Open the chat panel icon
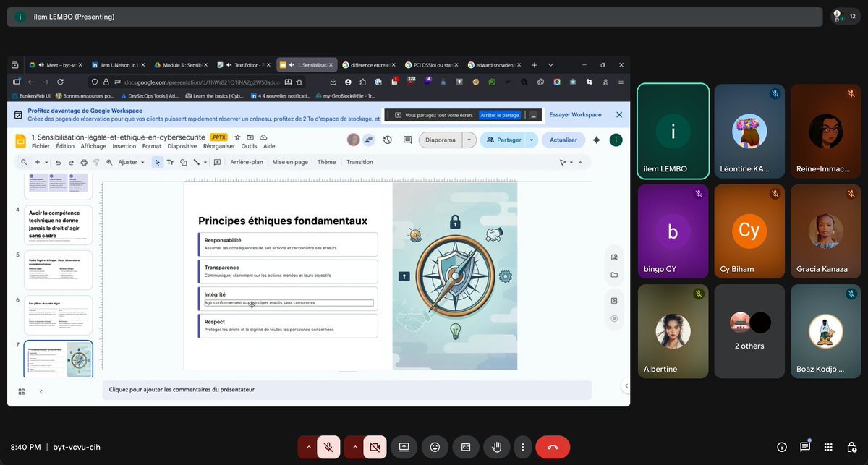 click(x=805, y=447)
